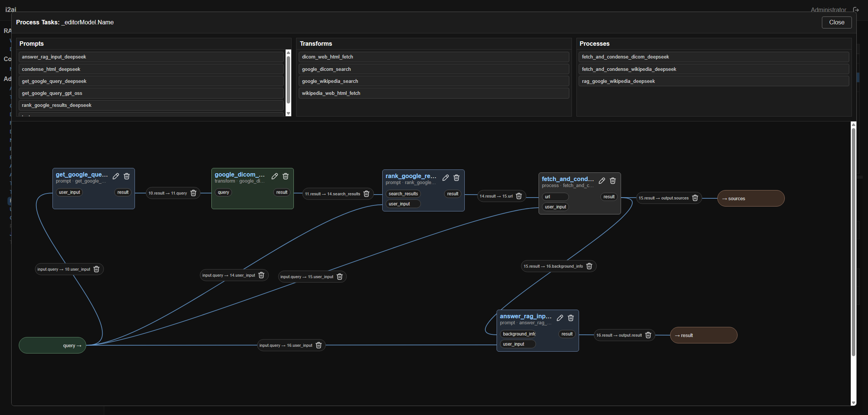The image size is (868, 415).
Task: Delete the get_google_que… node
Action: click(x=127, y=176)
